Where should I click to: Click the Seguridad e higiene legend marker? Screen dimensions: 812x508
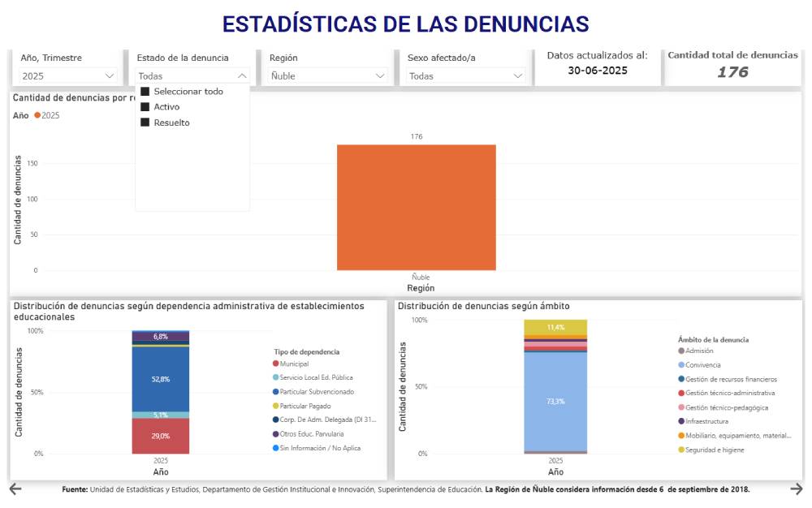(680, 450)
